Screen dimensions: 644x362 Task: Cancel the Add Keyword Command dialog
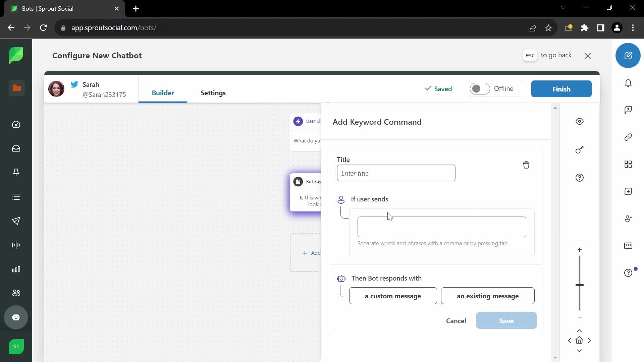456,320
